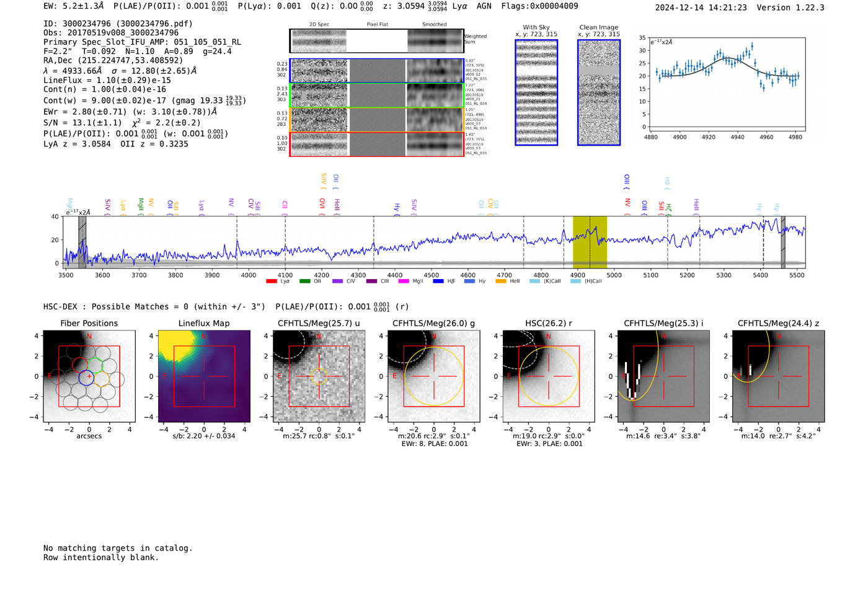This screenshot has width=868, height=591.
Task: Click the OII z = 0.3235 value
Action: 154,144
